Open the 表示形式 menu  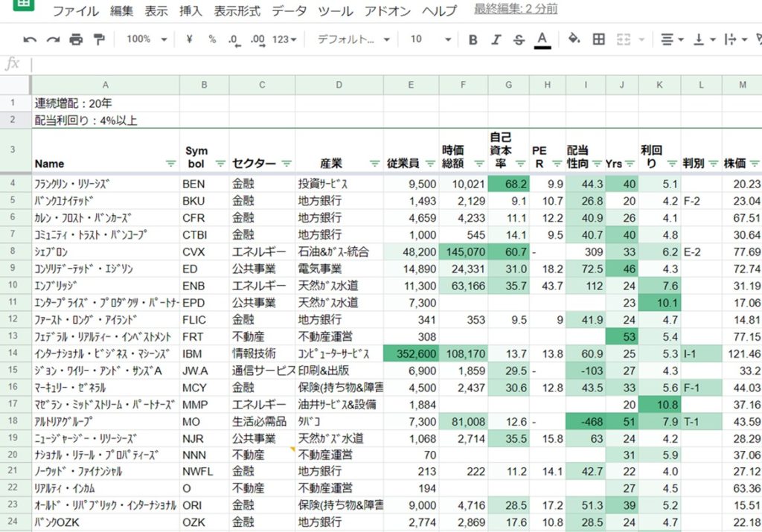(x=237, y=10)
